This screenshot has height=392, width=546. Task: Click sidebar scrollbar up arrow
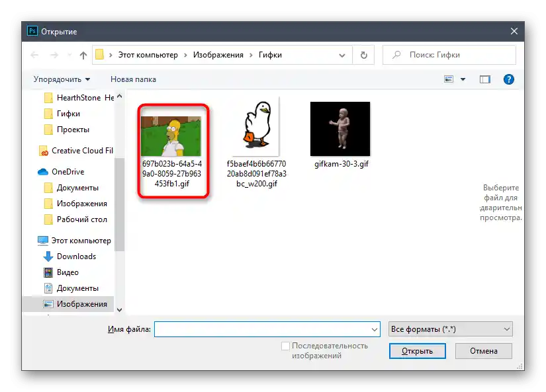point(119,96)
